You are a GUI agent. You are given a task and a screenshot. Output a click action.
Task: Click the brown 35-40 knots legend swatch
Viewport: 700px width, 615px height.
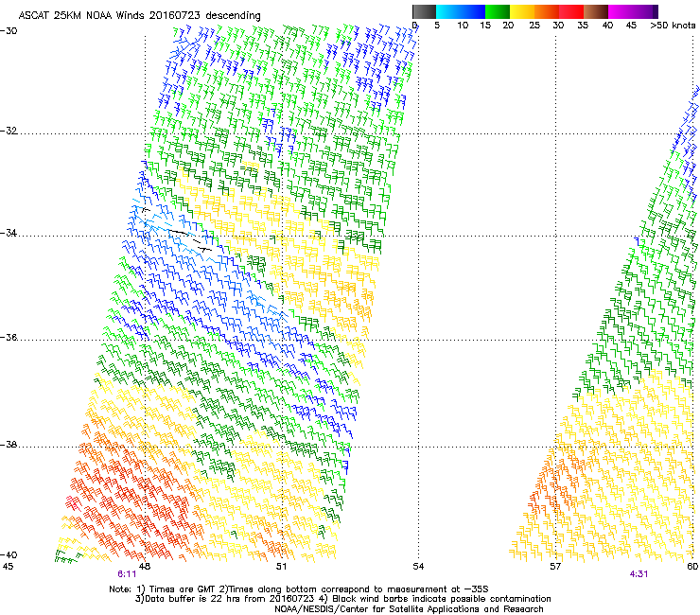(x=596, y=11)
